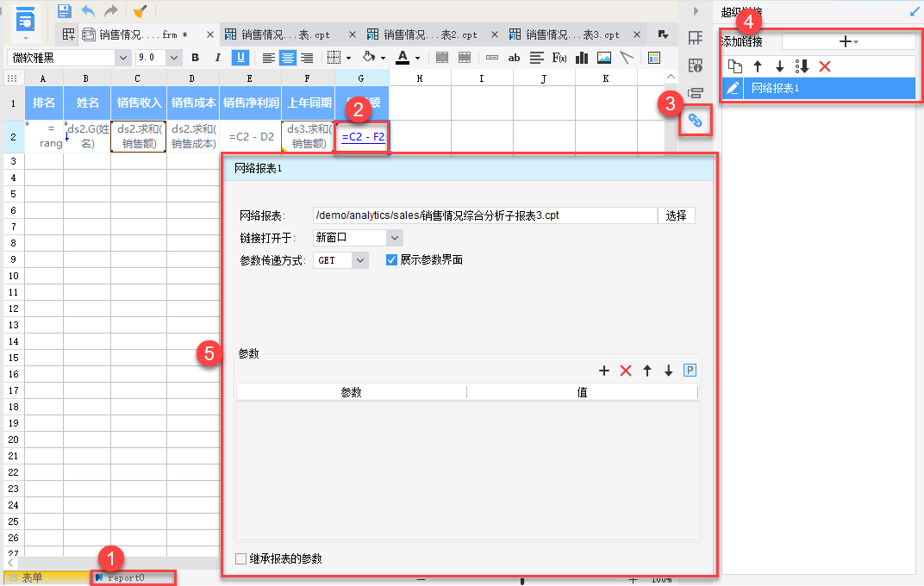The height and width of the screenshot is (586, 924).
Task: Delete parameter with red X in dialog
Action: (x=626, y=371)
